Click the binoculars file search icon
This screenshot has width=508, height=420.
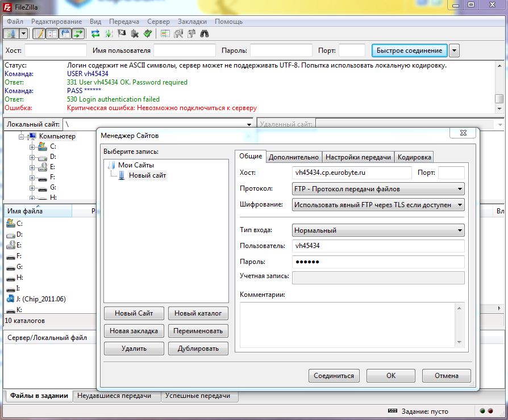point(205,33)
